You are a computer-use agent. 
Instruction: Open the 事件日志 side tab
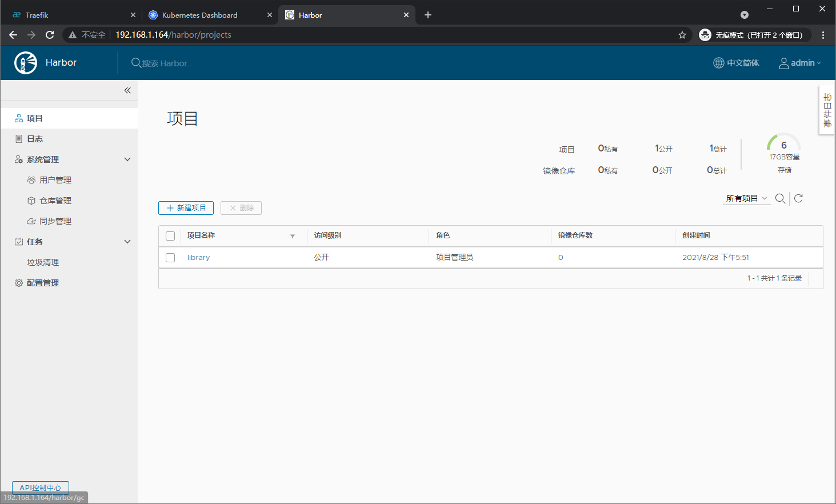click(x=827, y=110)
